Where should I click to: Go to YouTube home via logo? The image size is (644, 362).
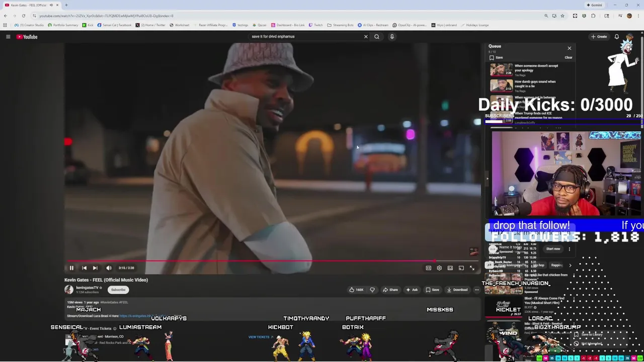click(x=27, y=37)
